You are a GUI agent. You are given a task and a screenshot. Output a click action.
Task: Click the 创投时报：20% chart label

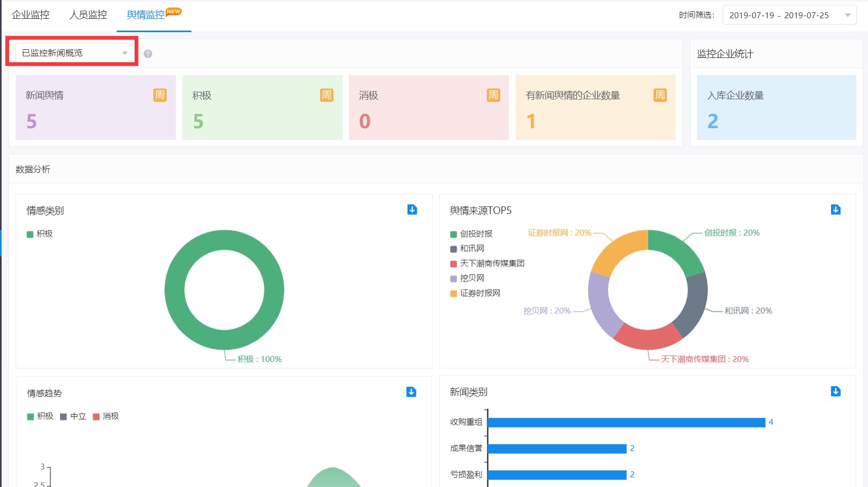[x=732, y=233]
